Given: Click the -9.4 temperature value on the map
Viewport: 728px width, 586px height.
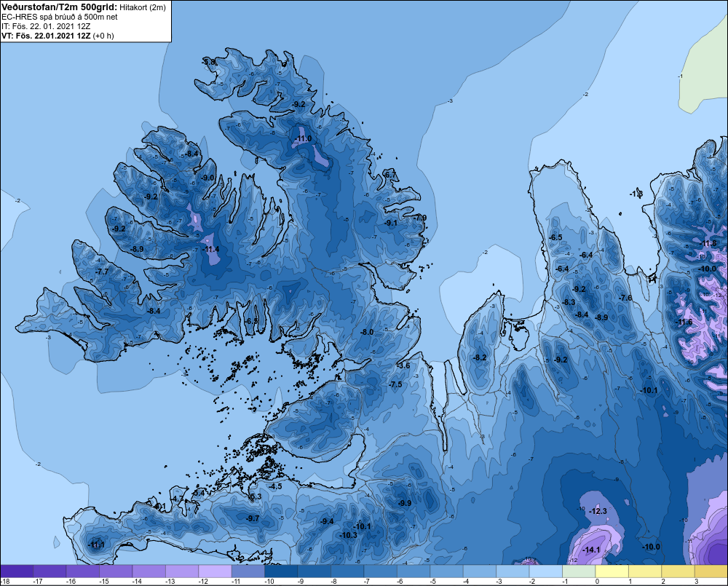Looking at the screenshot, I should (x=327, y=521).
